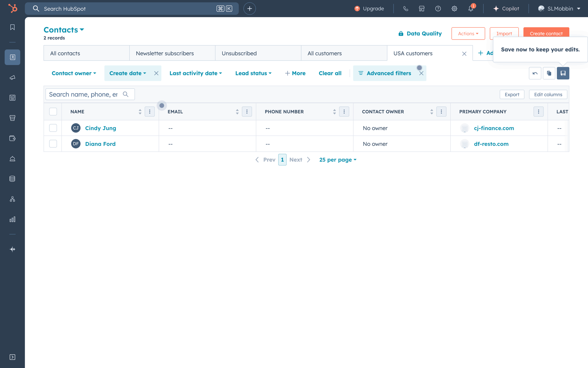Open Email column options menu
This screenshot has height=368, width=588.
tap(247, 112)
